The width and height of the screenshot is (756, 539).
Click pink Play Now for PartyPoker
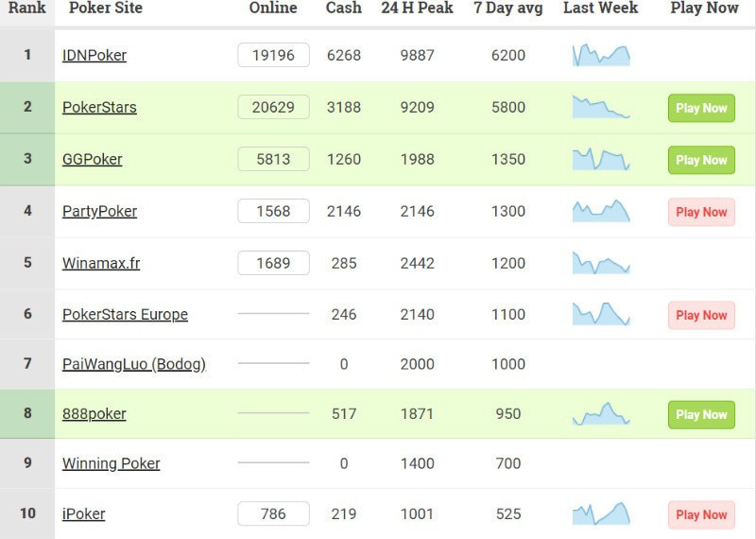[x=701, y=212]
